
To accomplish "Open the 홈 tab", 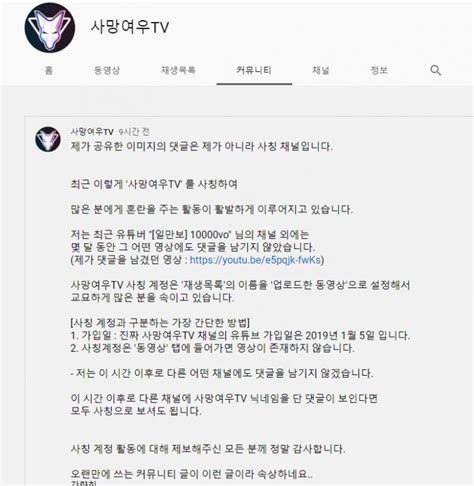I will (49, 70).
